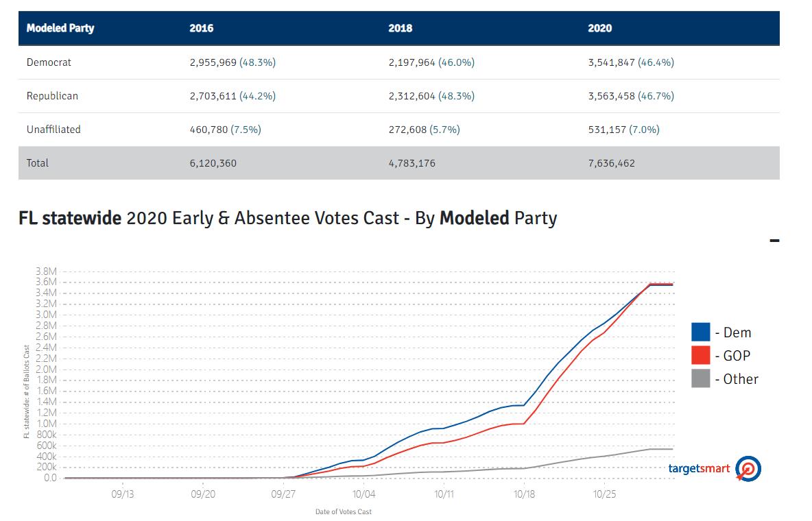The width and height of the screenshot is (812, 521).
Task: Click the 2016 column header
Action: 202,28
